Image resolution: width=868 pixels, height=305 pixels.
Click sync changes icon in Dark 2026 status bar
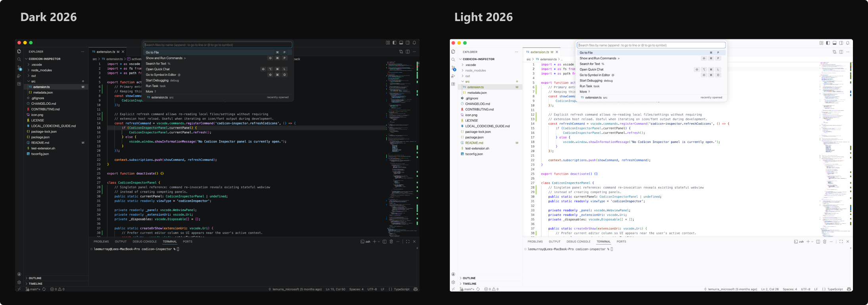click(44, 289)
